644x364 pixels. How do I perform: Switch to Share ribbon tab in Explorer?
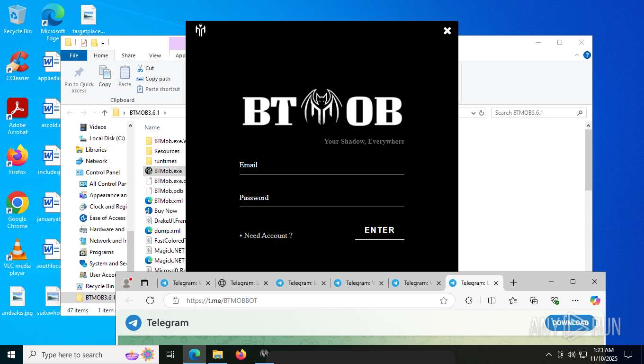128,55
